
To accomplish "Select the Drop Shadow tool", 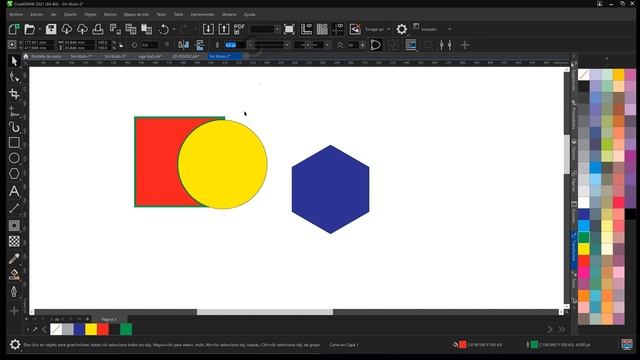I will (14, 225).
